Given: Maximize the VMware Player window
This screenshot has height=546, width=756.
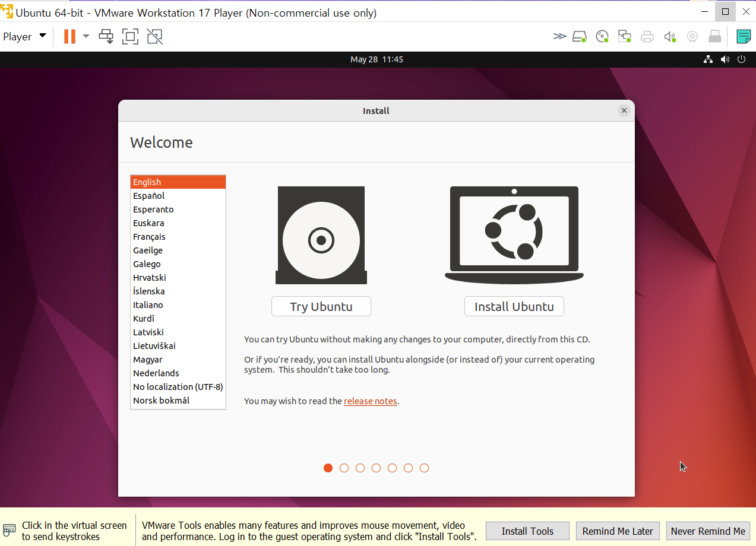Looking at the screenshot, I should [x=725, y=11].
